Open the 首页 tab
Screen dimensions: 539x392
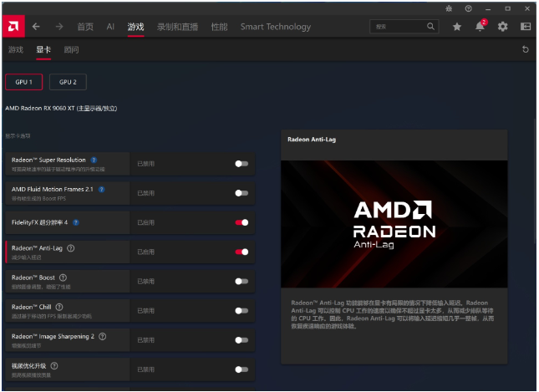click(x=85, y=27)
